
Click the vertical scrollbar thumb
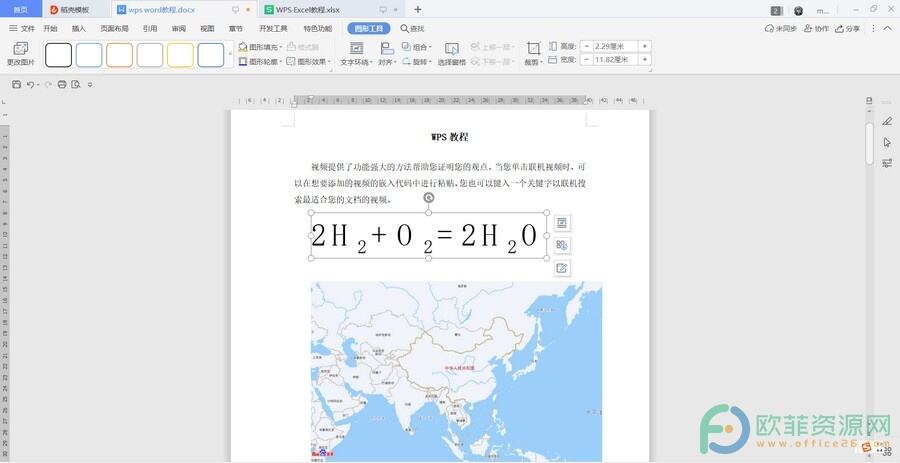click(869, 143)
